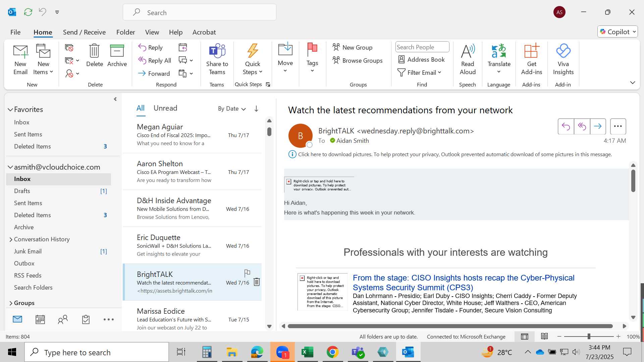The width and height of the screenshot is (644, 362).
Task: Click the New Email icon
Action: coord(20,60)
